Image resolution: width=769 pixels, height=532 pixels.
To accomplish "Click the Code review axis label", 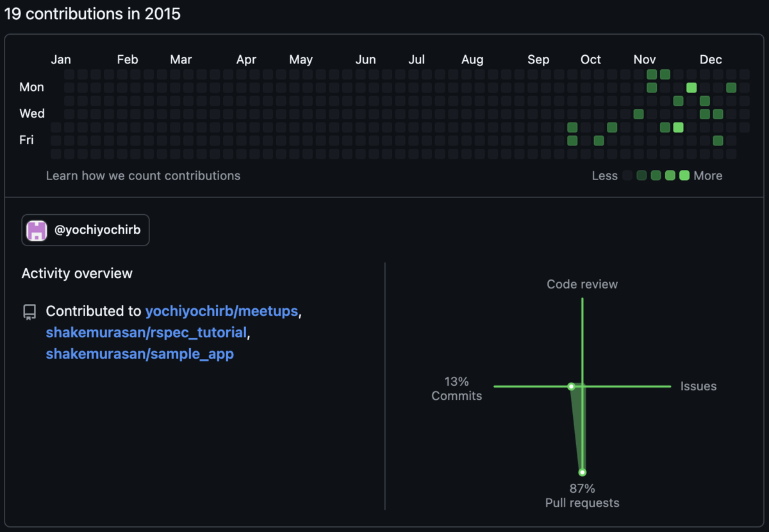I will 582,284.
